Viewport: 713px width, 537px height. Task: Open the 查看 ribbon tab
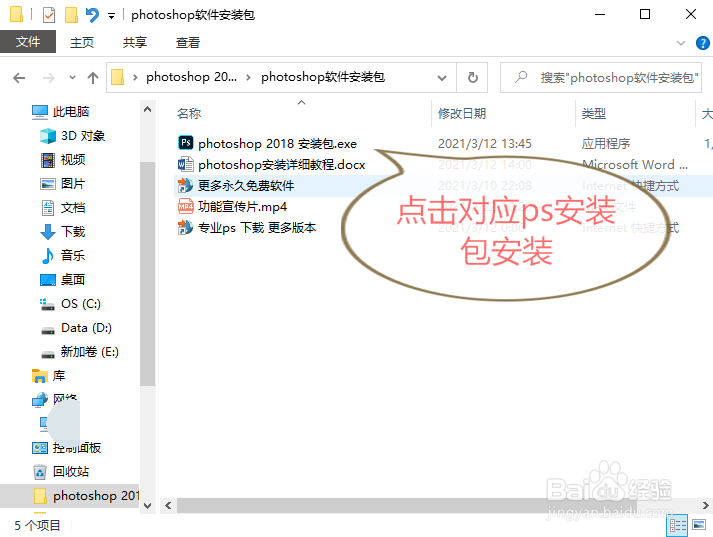[x=188, y=43]
